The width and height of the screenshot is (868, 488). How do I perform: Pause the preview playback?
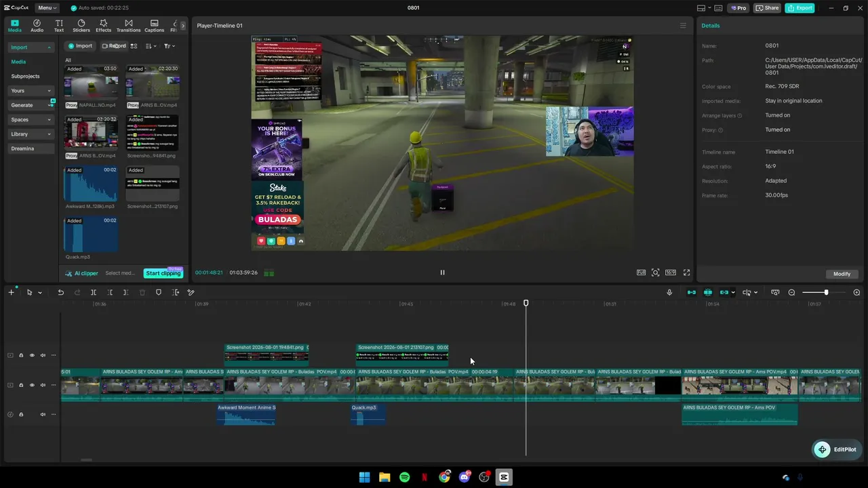click(x=442, y=272)
